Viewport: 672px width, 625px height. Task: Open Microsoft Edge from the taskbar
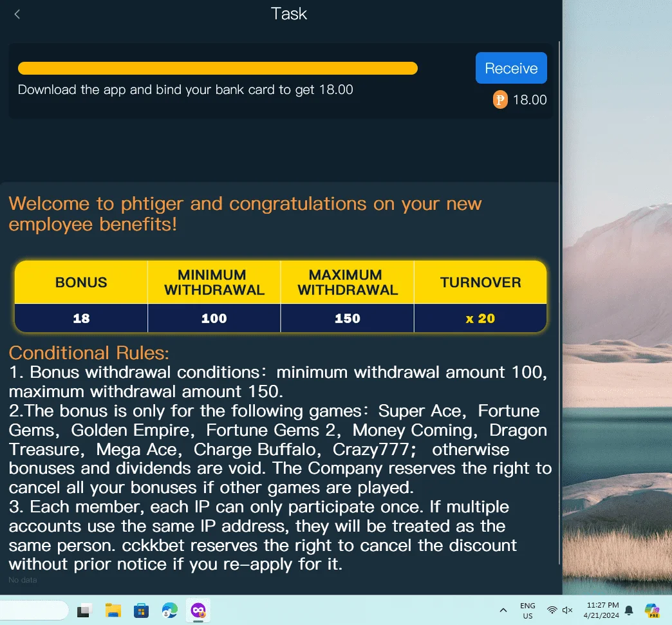pos(170,610)
